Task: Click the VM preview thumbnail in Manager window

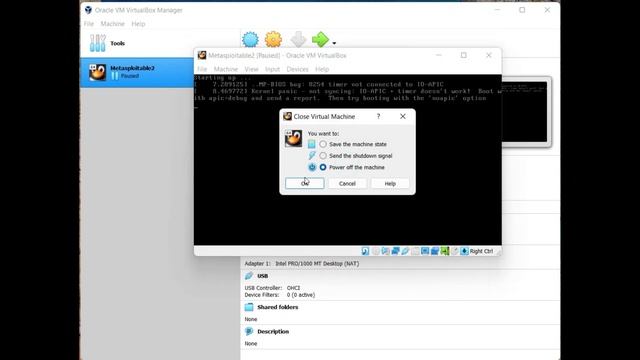Action: pyautogui.click(x=526, y=112)
